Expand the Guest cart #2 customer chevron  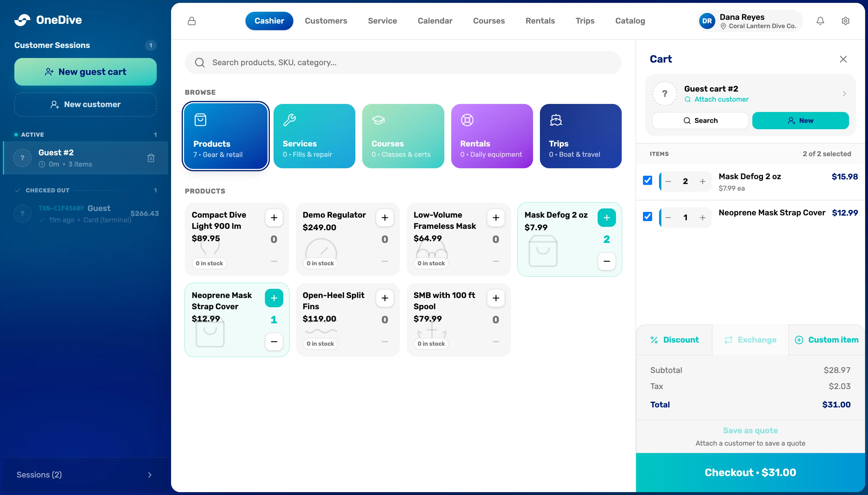click(x=844, y=94)
